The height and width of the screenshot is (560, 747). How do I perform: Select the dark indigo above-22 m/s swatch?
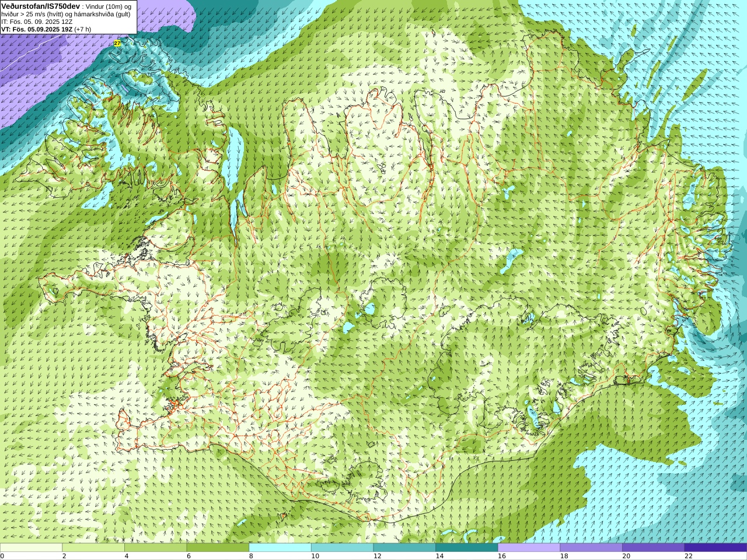716,548
